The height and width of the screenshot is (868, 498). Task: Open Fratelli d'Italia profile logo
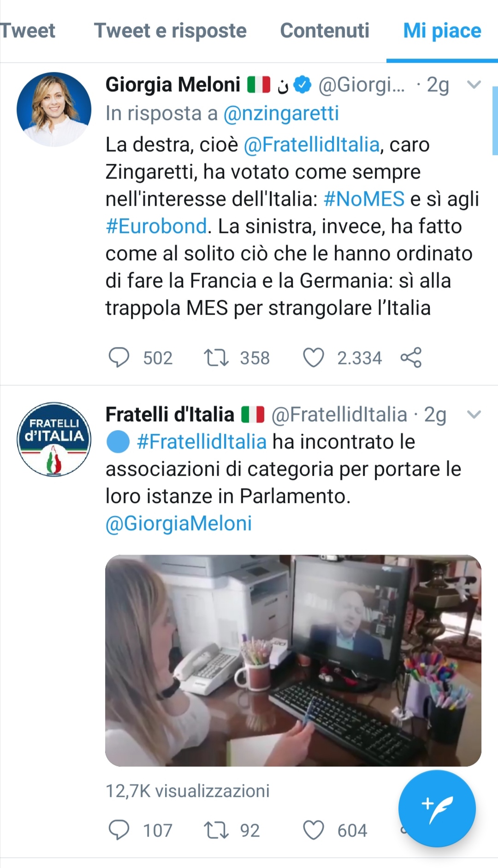[x=54, y=439]
